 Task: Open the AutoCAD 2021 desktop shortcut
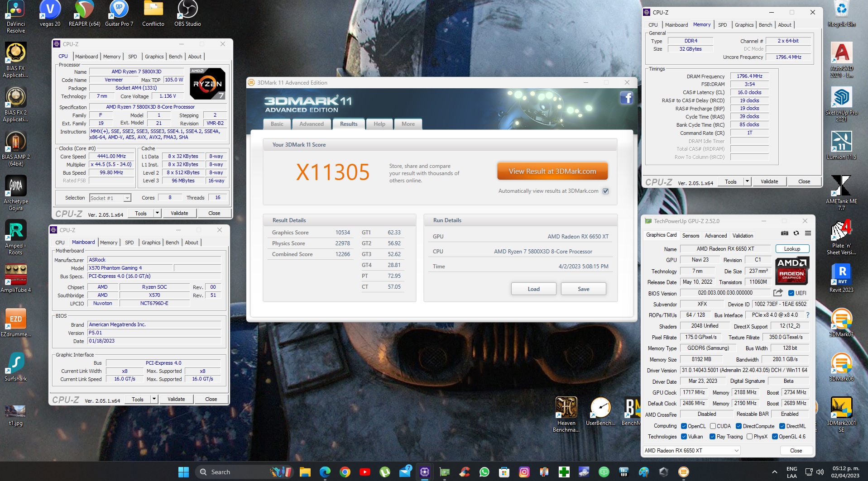point(841,60)
